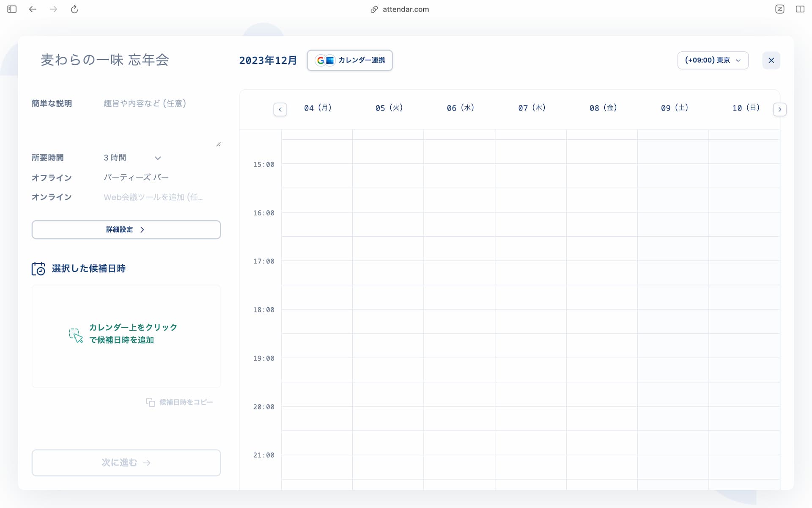Viewport: 812px width, 508px height.
Task: Click the 簡単な説明 description field
Action: click(x=162, y=123)
